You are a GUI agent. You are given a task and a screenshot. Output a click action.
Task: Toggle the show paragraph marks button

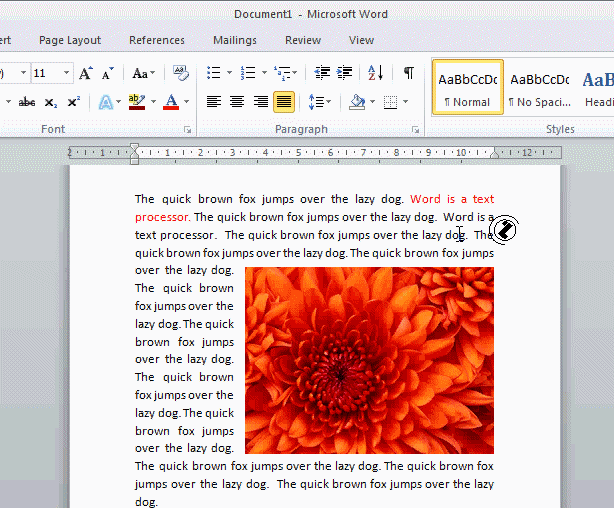click(x=408, y=73)
